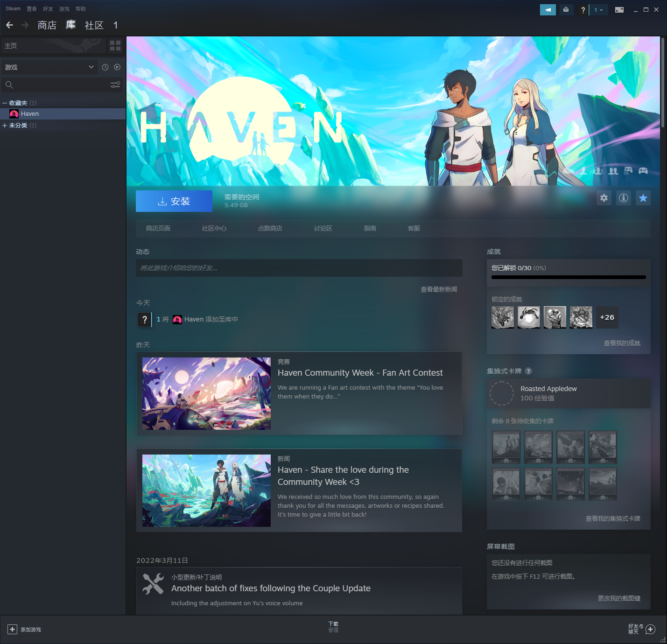Click 更改我的截图键 link
The image size is (667, 644).
619,598
